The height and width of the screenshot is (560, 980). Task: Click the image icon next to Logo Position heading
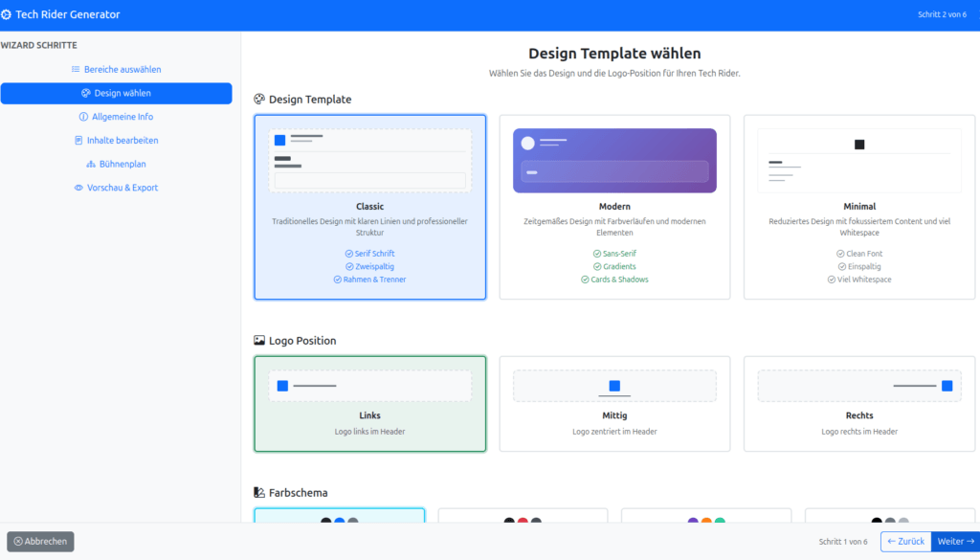[x=259, y=341]
